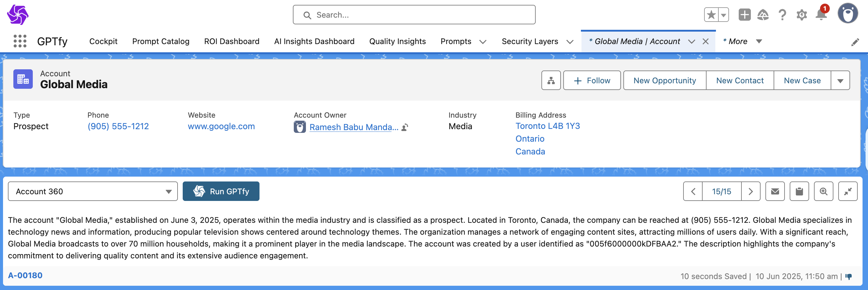Viewport: 868px width, 290px height.
Task: Click the thumbs down feedback icon
Action: click(849, 277)
